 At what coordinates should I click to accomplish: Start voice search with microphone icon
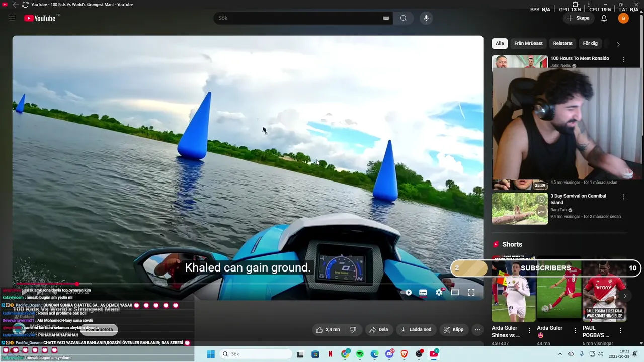click(426, 18)
